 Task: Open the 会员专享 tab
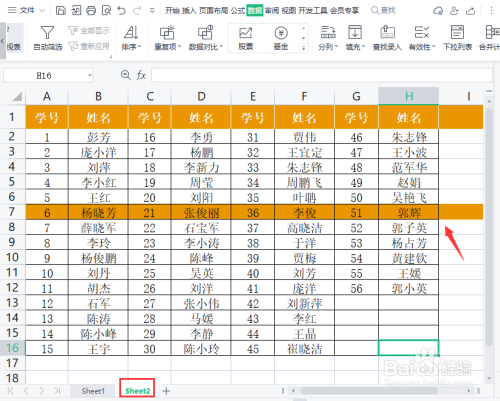click(345, 11)
